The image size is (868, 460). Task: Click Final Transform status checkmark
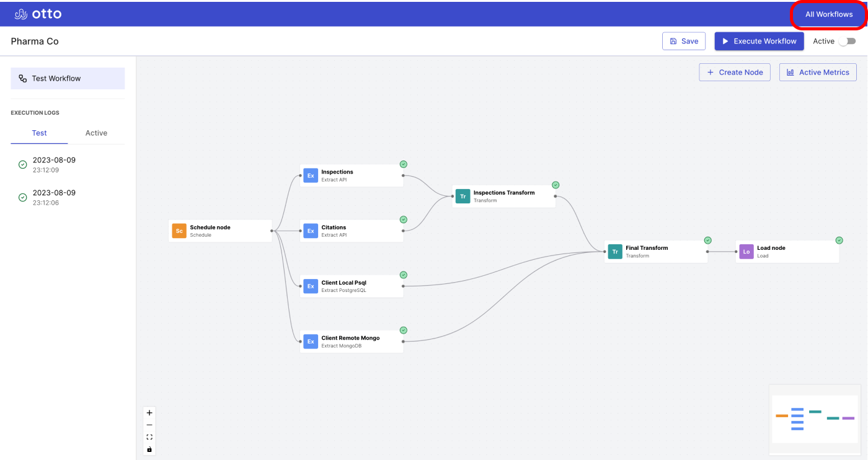point(707,240)
